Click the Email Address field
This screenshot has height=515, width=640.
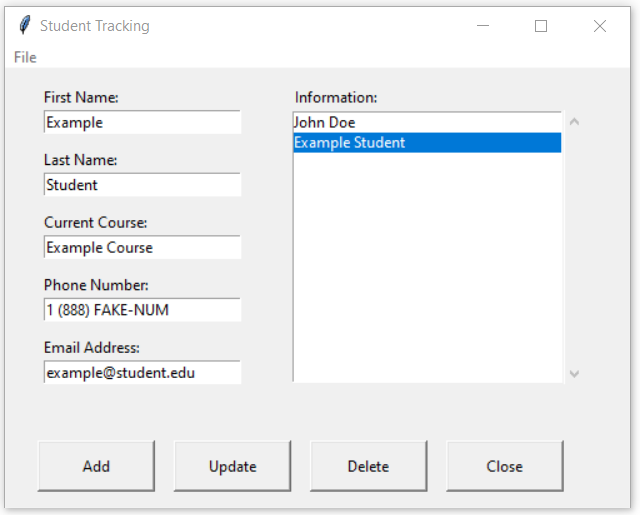[x=142, y=372]
